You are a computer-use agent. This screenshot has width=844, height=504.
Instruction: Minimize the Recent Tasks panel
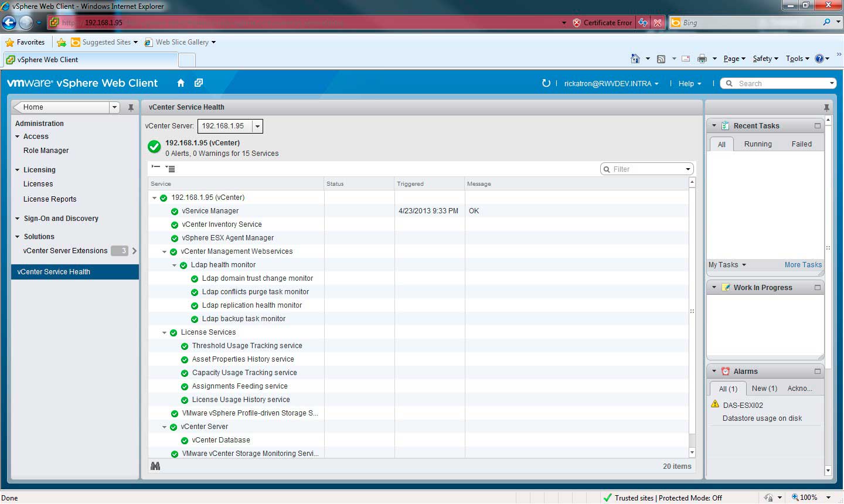pos(818,125)
